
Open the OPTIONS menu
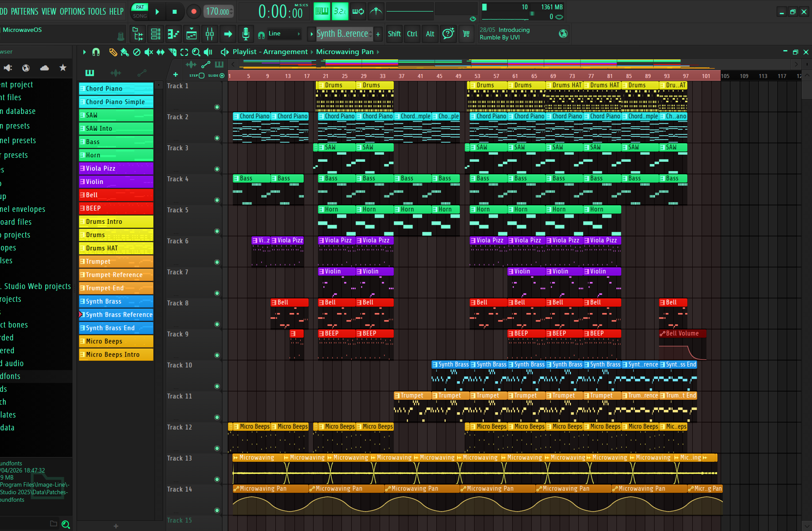(x=72, y=12)
